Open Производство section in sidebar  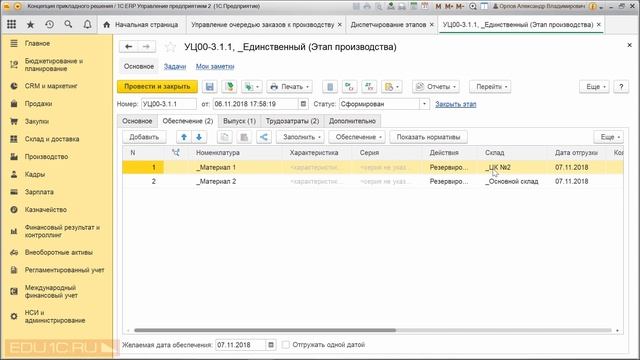(46, 157)
